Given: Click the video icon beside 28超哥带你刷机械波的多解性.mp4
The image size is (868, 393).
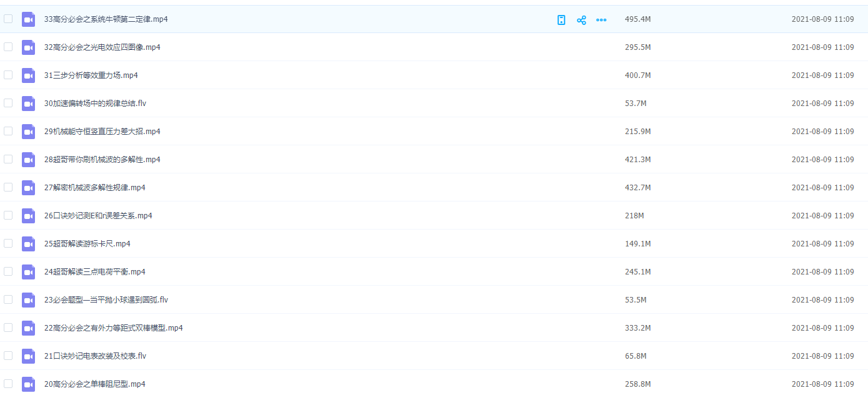Looking at the screenshot, I should click(x=28, y=160).
